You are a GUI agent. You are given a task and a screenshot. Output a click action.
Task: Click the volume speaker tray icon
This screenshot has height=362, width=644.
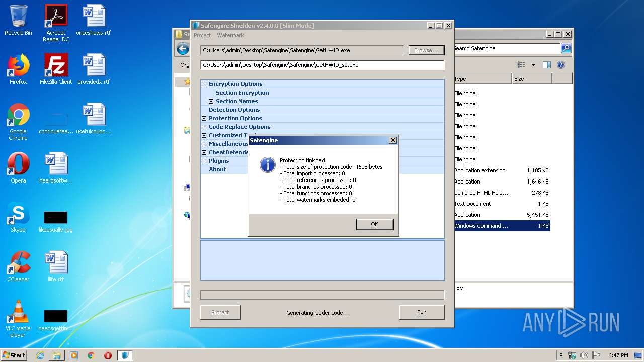[584, 355]
